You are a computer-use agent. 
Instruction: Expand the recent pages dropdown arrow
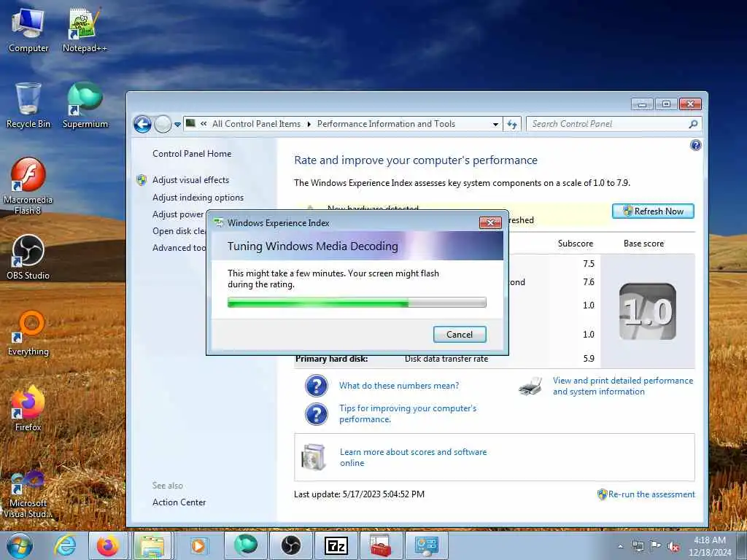click(x=177, y=125)
